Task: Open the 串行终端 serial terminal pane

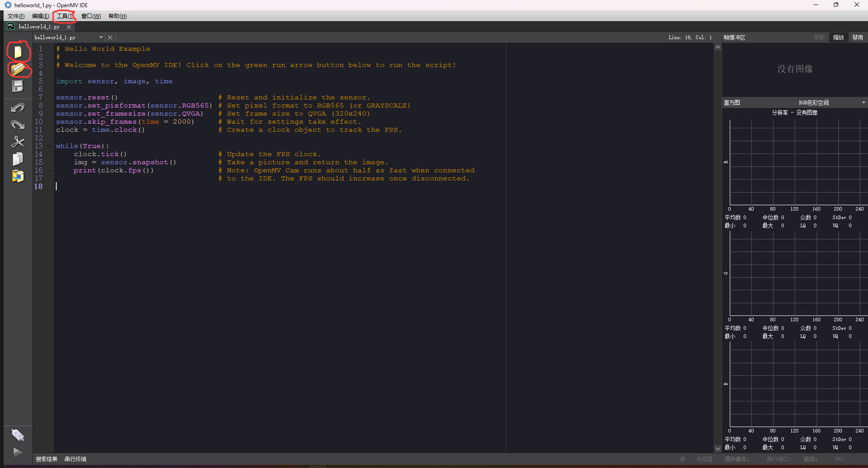Action: 75,459
